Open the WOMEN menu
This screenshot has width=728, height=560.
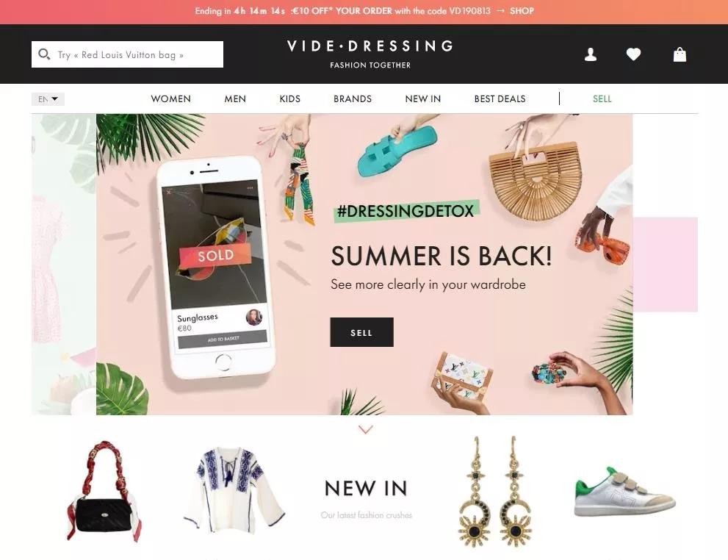point(171,99)
